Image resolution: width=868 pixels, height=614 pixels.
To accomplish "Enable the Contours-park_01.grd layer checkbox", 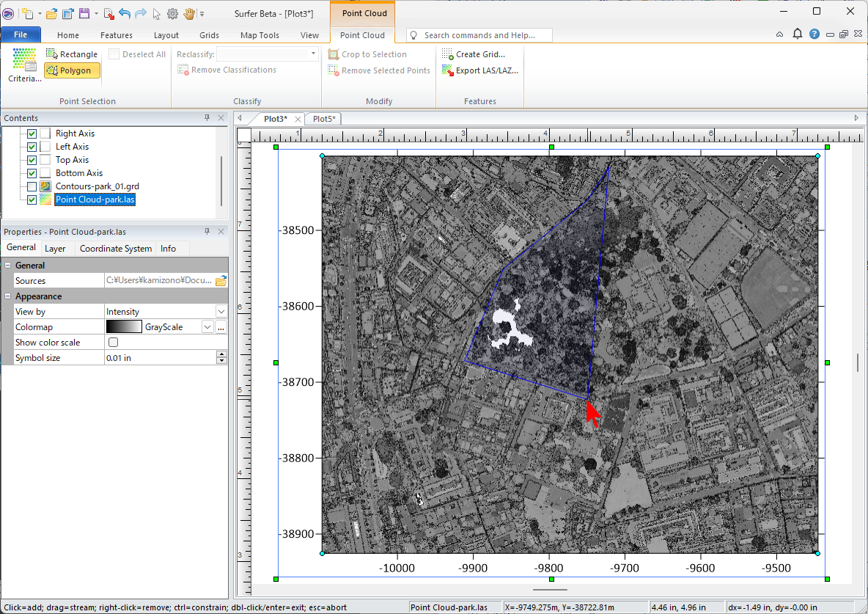I will point(32,186).
